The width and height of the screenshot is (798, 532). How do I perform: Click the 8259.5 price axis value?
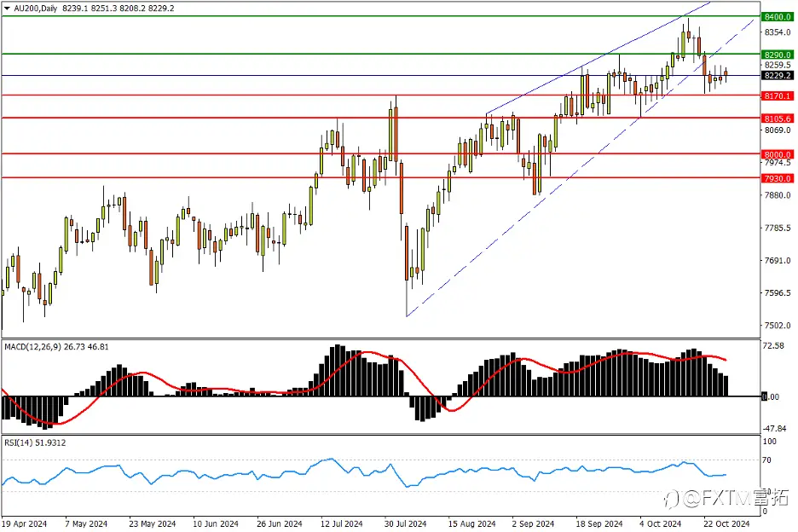click(778, 65)
